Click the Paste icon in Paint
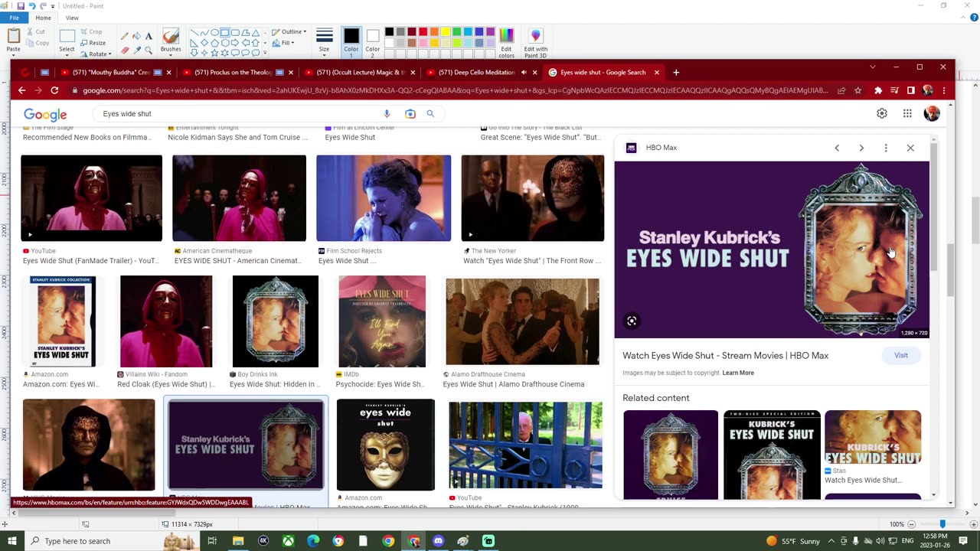This screenshot has height=551, width=980. [x=14, y=35]
